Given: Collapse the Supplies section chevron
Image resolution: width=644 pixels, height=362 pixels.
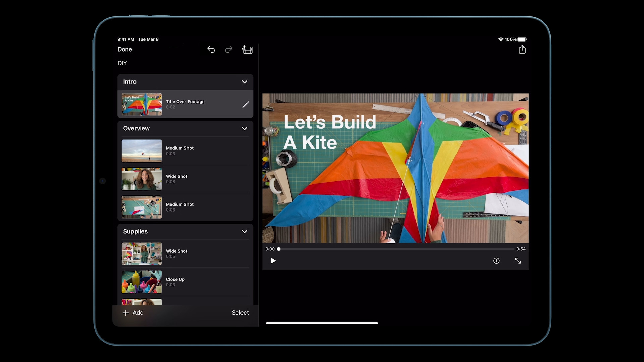Looking at the screenshot, I should 245,231.
